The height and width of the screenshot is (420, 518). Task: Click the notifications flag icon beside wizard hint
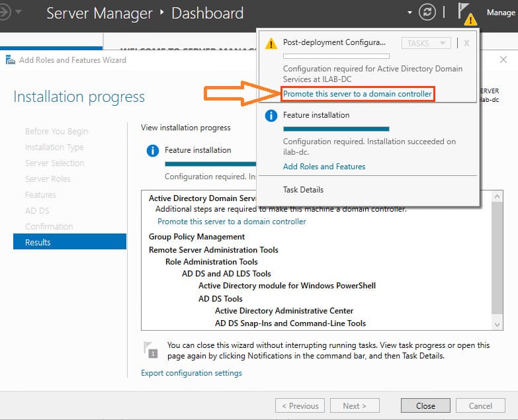[151, 349]
